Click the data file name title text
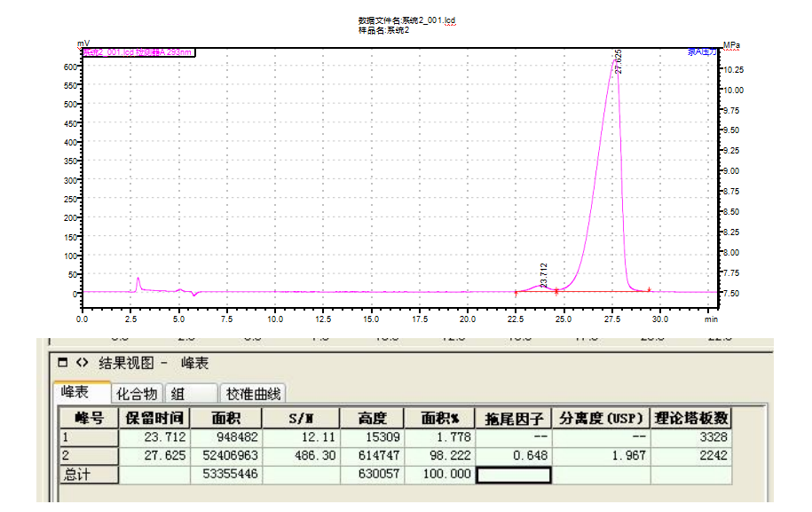The image size is (812, 512). coord(407,20)
